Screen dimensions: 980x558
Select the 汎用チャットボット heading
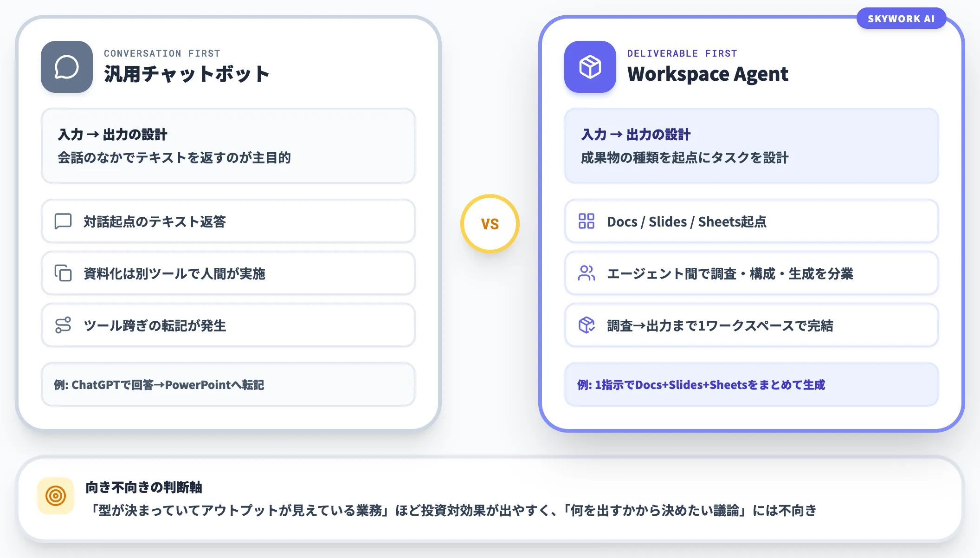[187, 74]
